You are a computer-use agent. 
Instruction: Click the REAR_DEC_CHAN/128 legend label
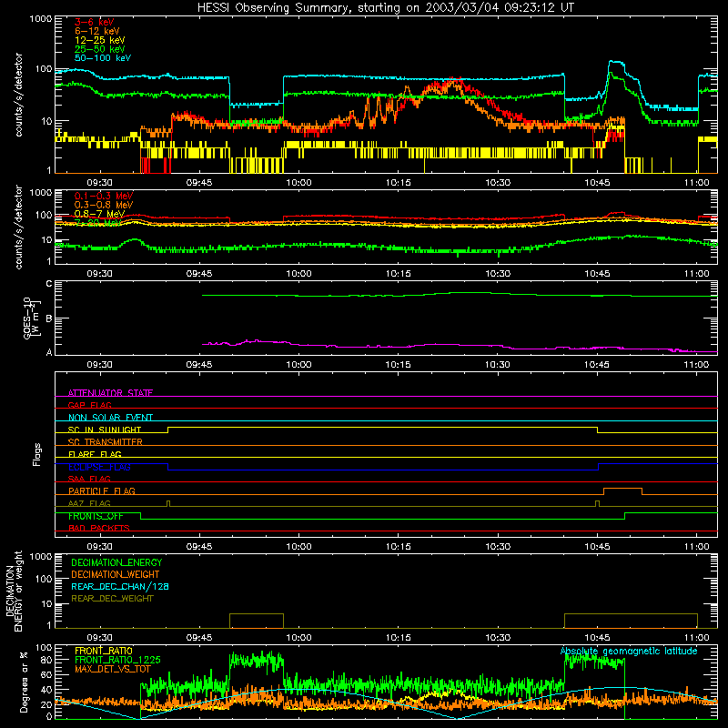(x=120, y=586)
